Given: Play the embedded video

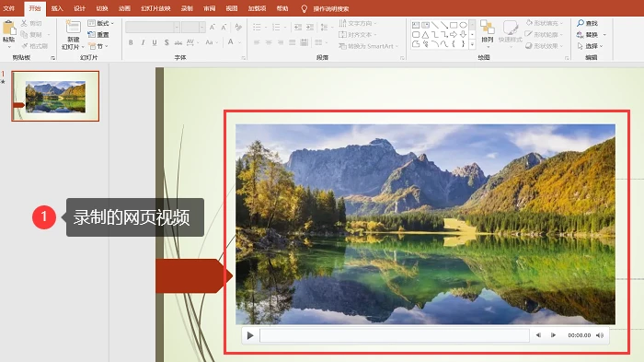Looking at the screenshot, I should click(x=250, y=335).
